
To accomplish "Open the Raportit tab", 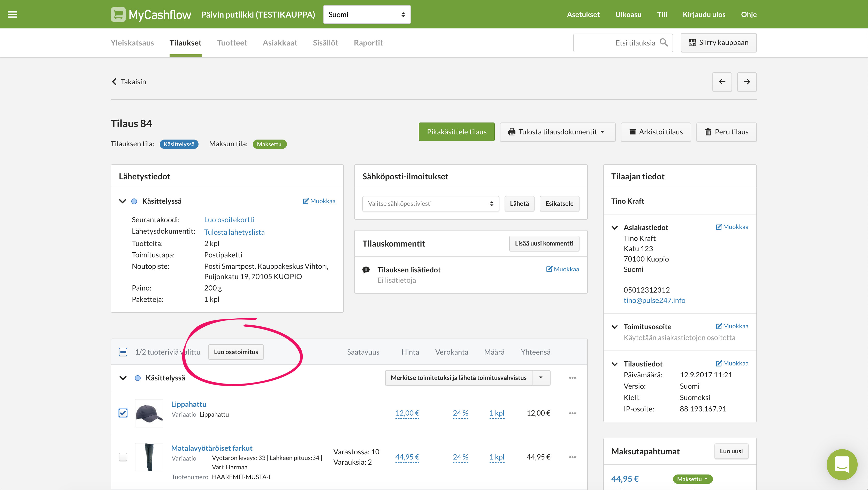I will [x=368, y=43].
